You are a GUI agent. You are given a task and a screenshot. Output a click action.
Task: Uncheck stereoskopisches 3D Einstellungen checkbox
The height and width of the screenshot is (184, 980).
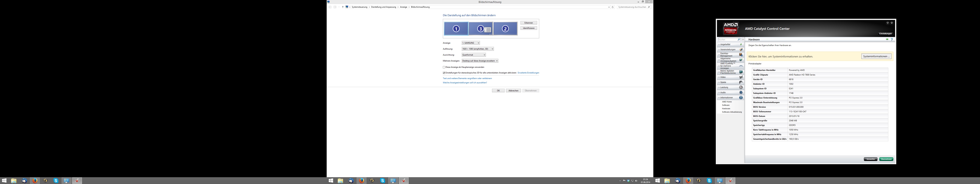[x=444, y=73]
